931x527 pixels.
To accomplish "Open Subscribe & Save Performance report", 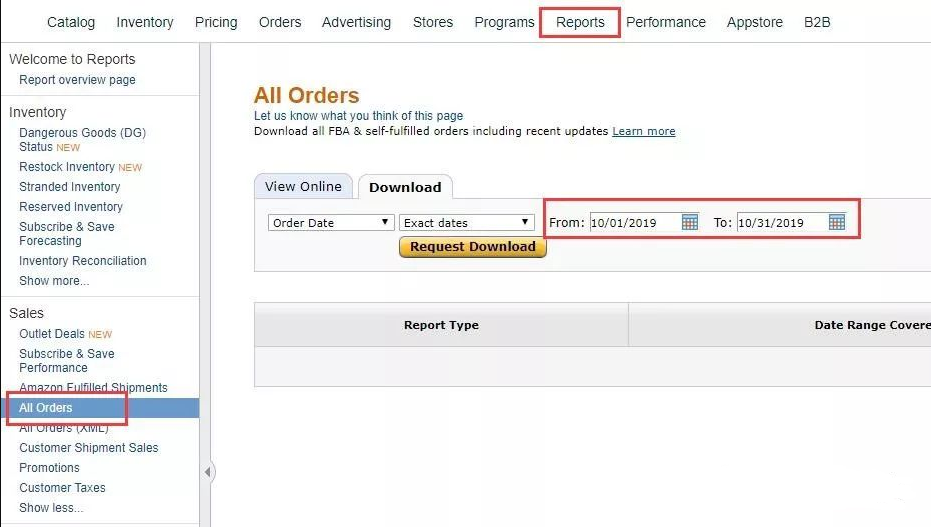I will click(66, 361).
